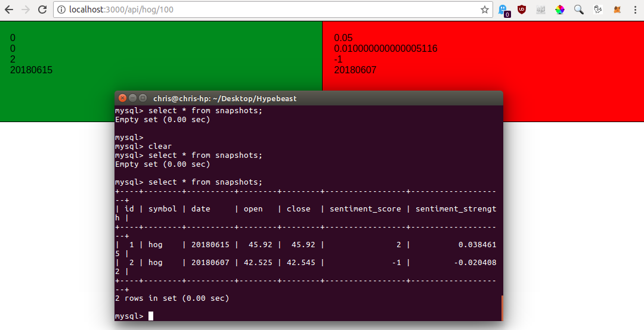Click the terminal title bar text
This screenshot has height=330, width=644.
coord(225,98)
